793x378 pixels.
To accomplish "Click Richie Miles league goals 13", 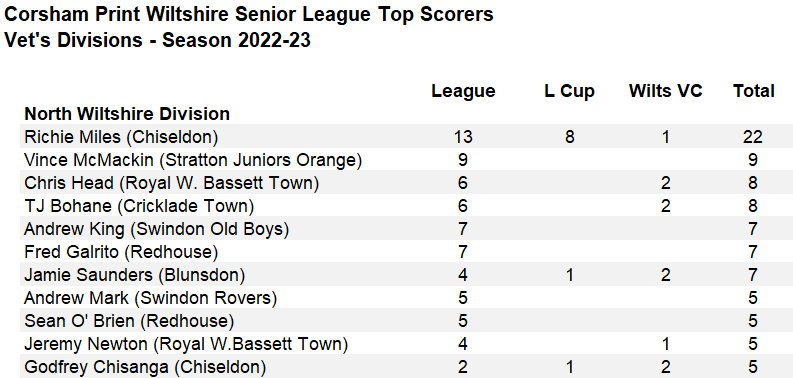I will pyautogui.click(x=463, y=137).
